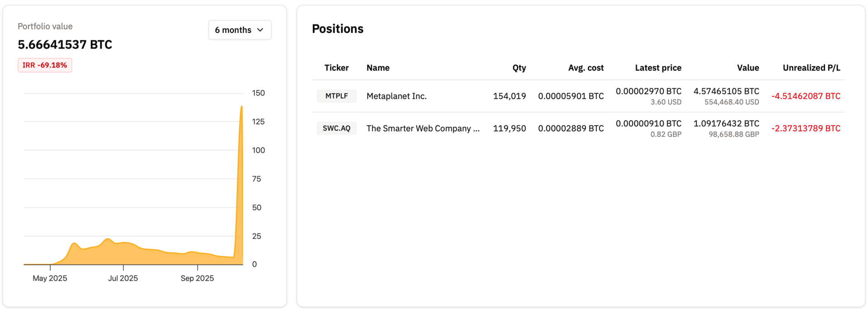Viewport: 868px width, 312px height.
Task: Open the Metaplanet Inc. position name
Action: click(396, 96)
